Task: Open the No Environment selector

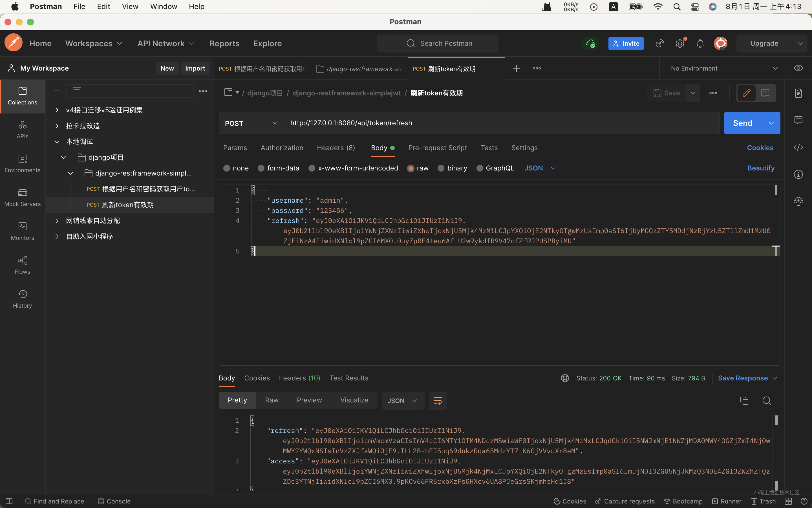Action: pos(724,68)
